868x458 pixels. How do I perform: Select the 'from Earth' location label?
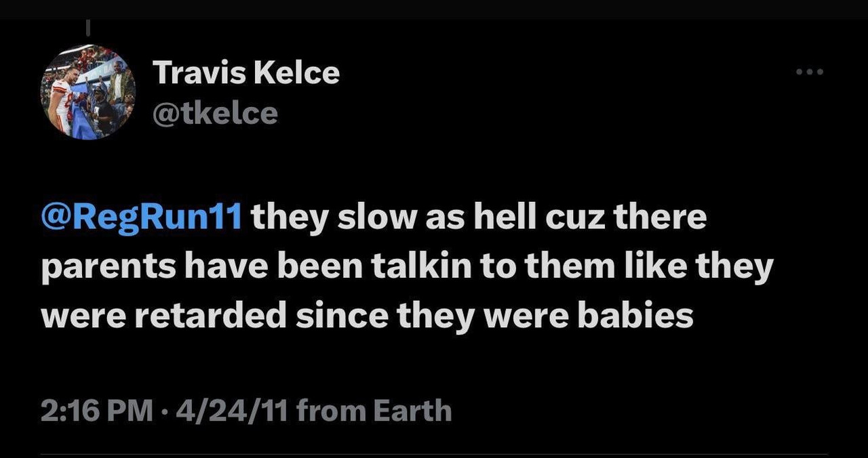(374, 411)
